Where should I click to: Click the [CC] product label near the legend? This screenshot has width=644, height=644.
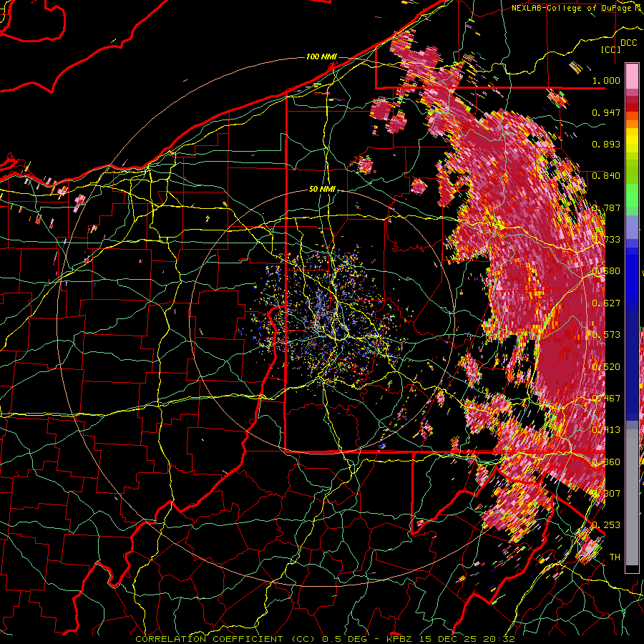coord(611,49)
